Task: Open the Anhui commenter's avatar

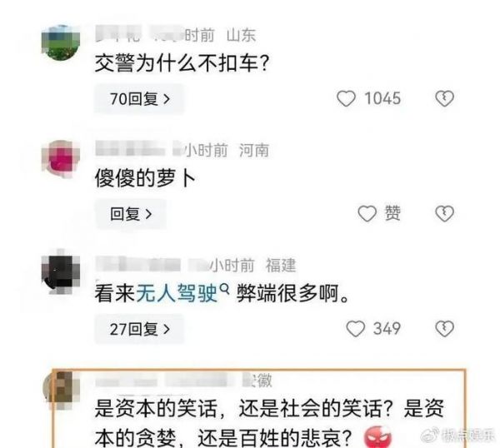Action: (x=59, y=390)
